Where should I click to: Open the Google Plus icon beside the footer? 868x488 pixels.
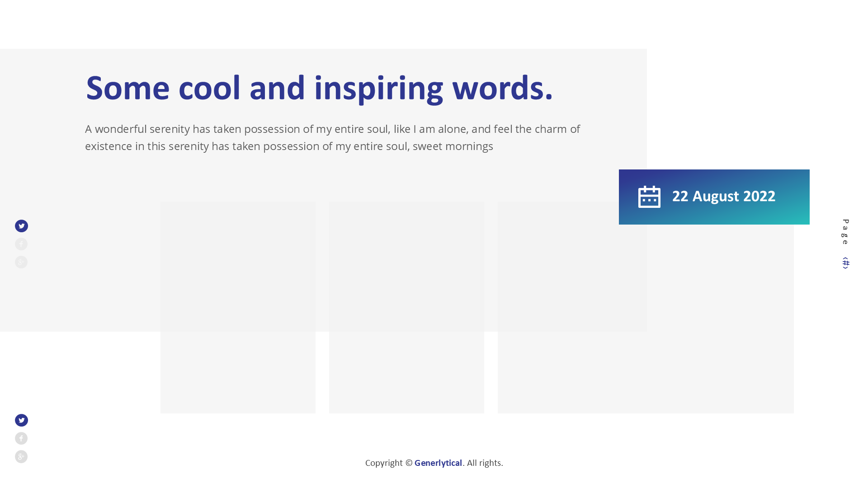21,456
